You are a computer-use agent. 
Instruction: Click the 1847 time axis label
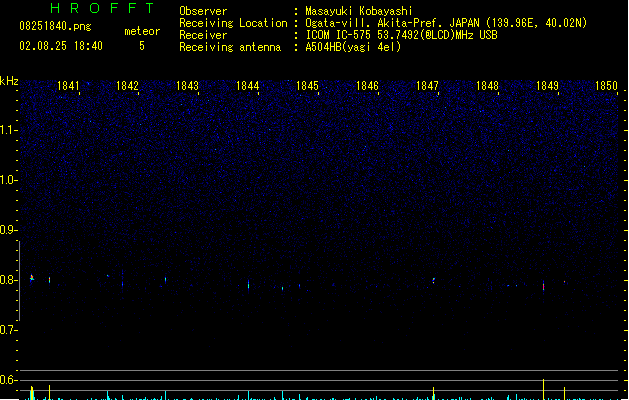(427, 85)
